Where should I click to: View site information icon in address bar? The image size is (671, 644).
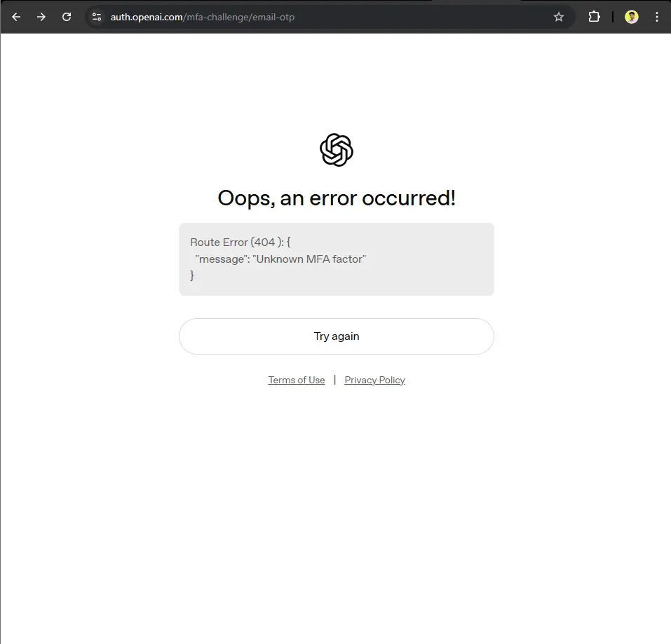97,17
